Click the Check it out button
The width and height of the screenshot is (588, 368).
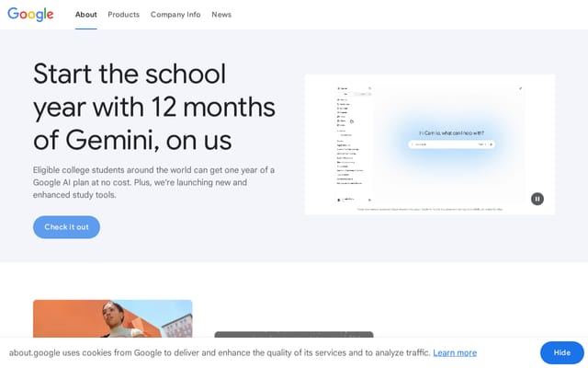(x=66, y=227)
